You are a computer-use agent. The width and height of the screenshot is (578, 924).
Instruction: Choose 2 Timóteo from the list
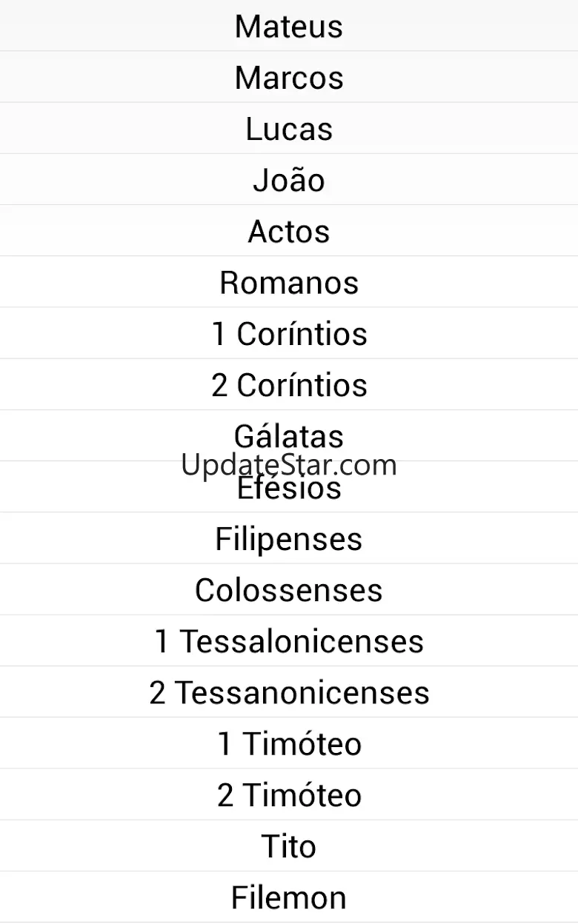tap(289, 794)
